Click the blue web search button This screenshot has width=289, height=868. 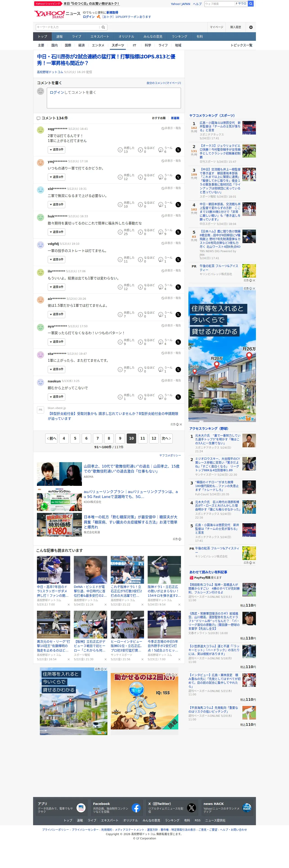(251, 4)
